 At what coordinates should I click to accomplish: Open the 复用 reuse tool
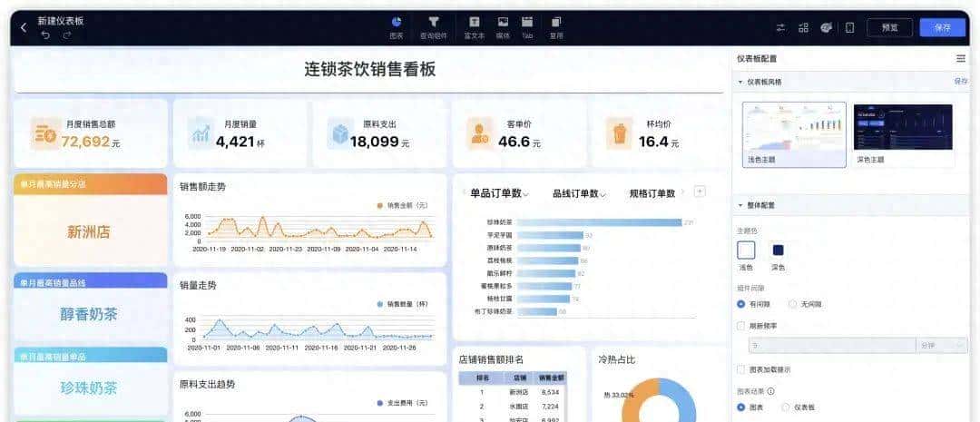[556, 28]
